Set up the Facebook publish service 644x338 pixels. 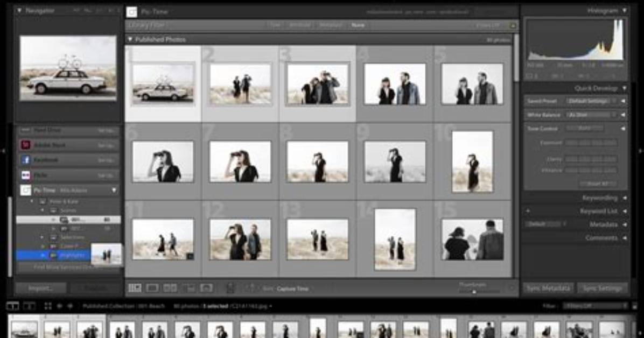coord(106,160)
